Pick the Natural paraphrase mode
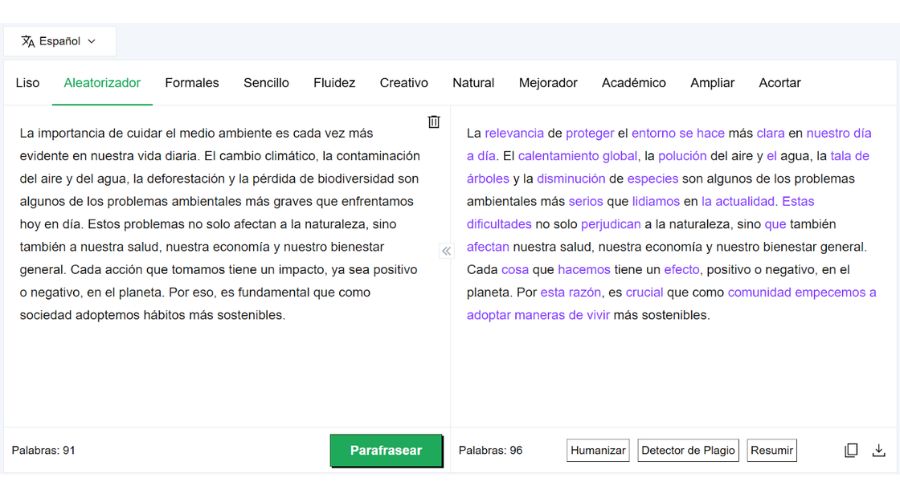Image resolution: width=900 pixels, height=500 pixels. pos(473,83)
